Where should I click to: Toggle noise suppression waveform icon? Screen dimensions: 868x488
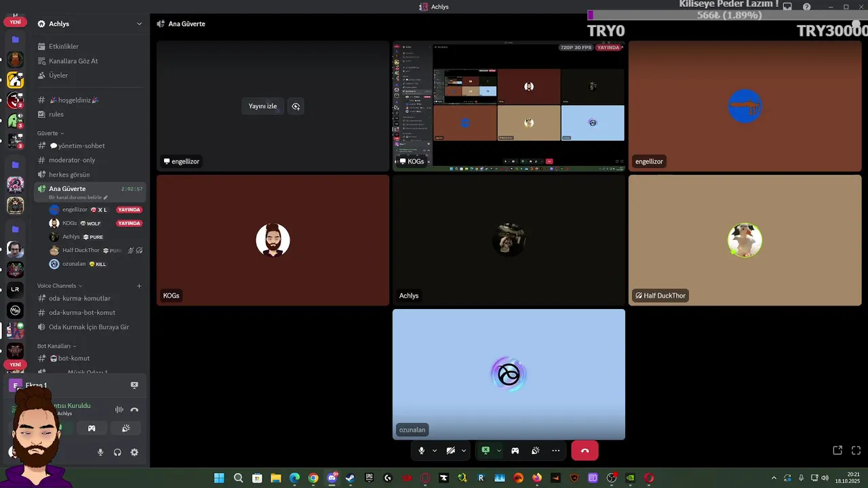coord(119,409)
